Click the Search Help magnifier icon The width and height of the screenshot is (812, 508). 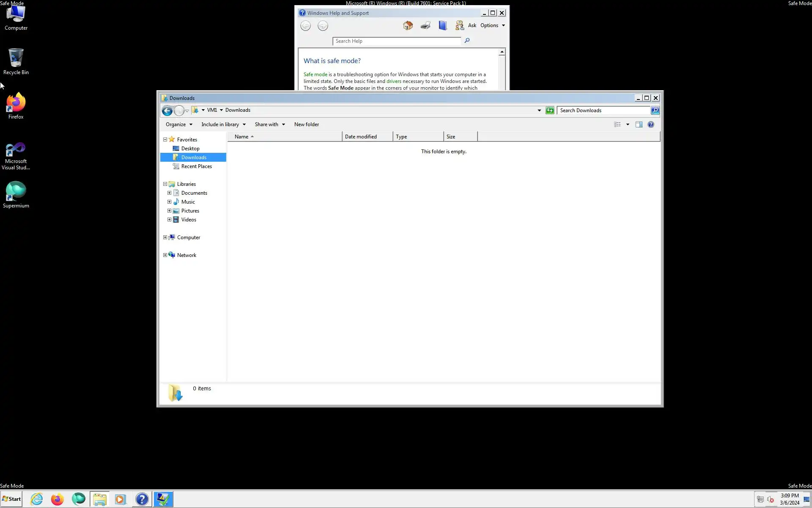(x=467, y=41)
